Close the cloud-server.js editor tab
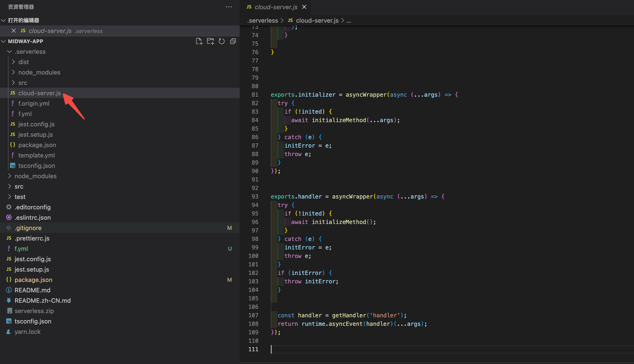Screen dimensions: 634x364 pos(304,7)
